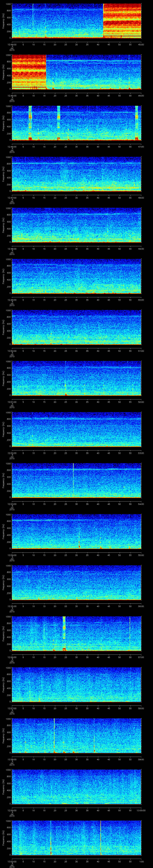Open the spectrogram panel starting at 12:53:00
This screenshot has height=868, width=153.
point(77,480)
